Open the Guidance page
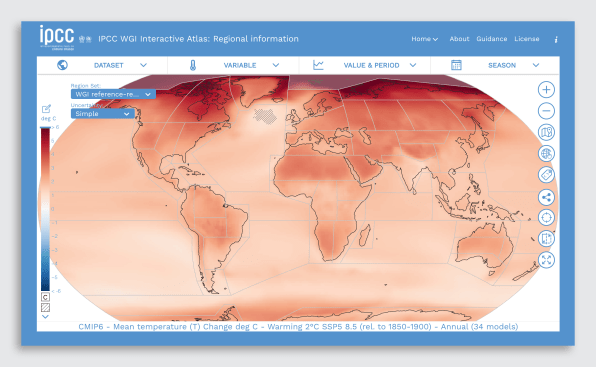596x367 pixels. pyautogui.click(x=491, y=39)
